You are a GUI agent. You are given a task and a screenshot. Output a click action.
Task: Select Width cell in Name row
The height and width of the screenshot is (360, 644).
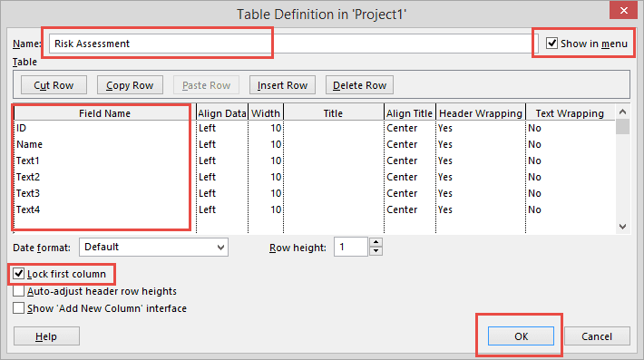[x=266, y=144]
